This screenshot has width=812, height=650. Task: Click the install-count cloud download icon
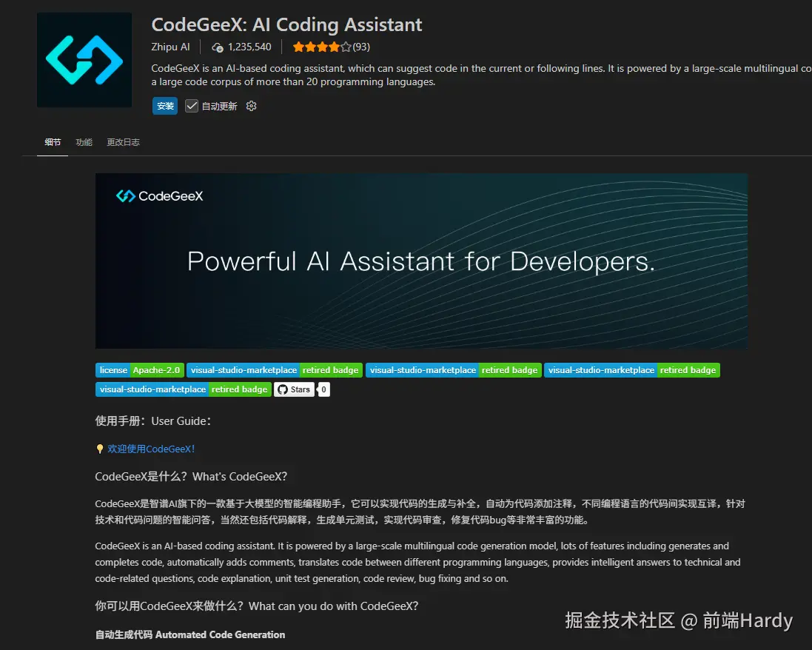(218, 47)
